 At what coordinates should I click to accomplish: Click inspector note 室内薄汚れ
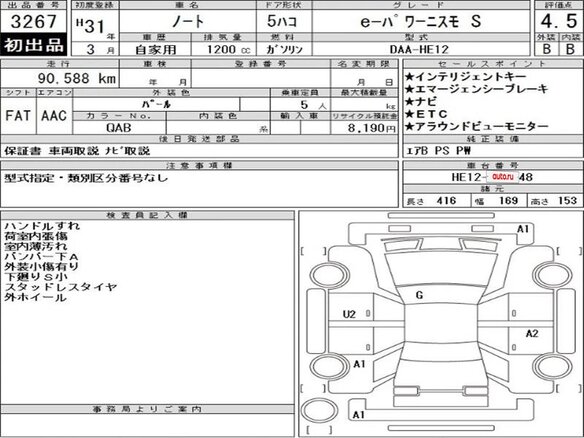click(36, 246)
